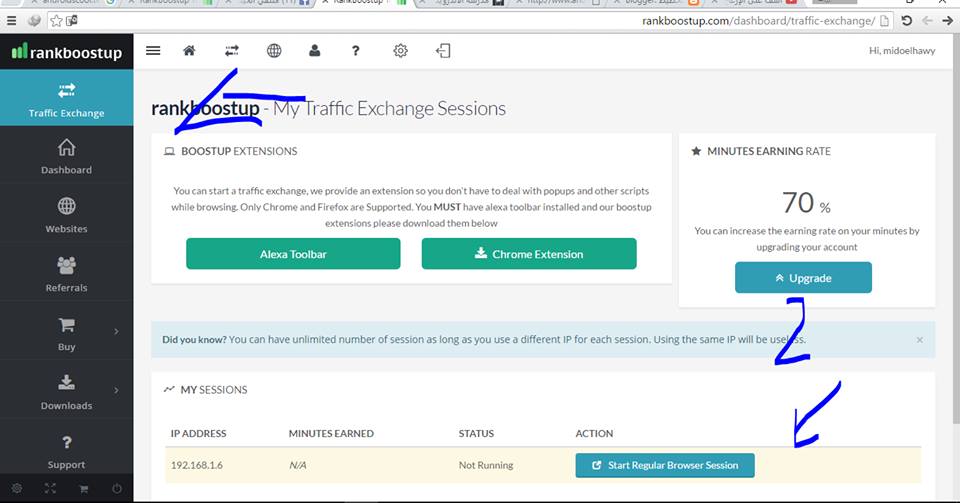Click the document icon on the http://www browser tab
This screenshot has height=503, width=960.
(596, 2)
